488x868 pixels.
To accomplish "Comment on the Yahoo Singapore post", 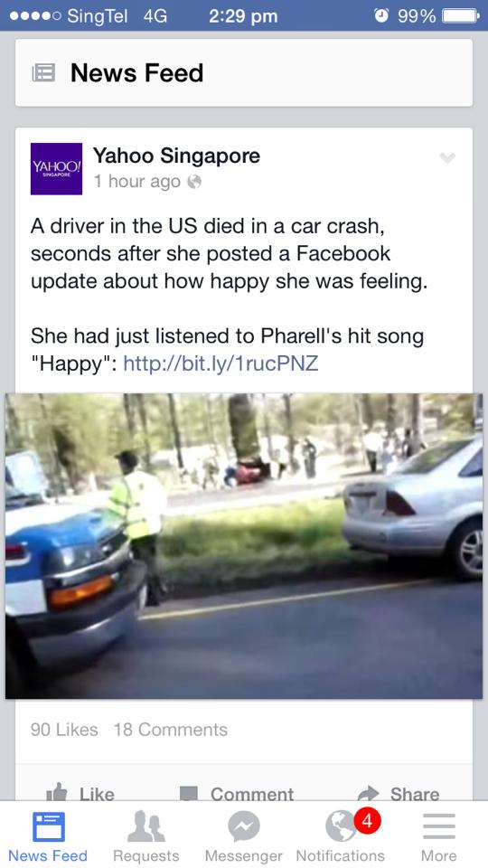I will tap(238, 793).
